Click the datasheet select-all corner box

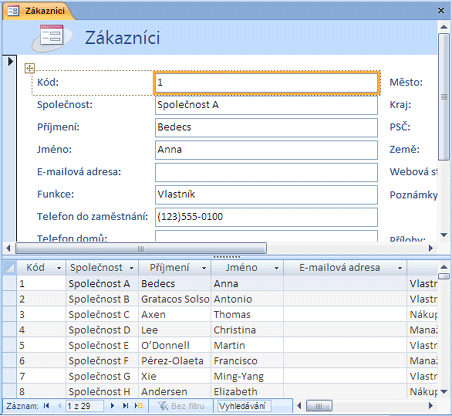pyautogui.click(x=10, y=268)
